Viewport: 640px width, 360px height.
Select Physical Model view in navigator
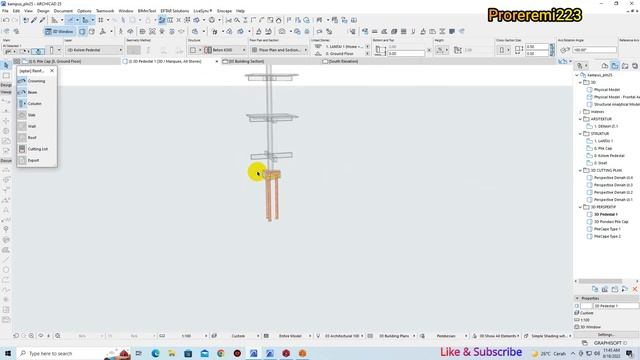pyautogui.click(x=607, y=90)
